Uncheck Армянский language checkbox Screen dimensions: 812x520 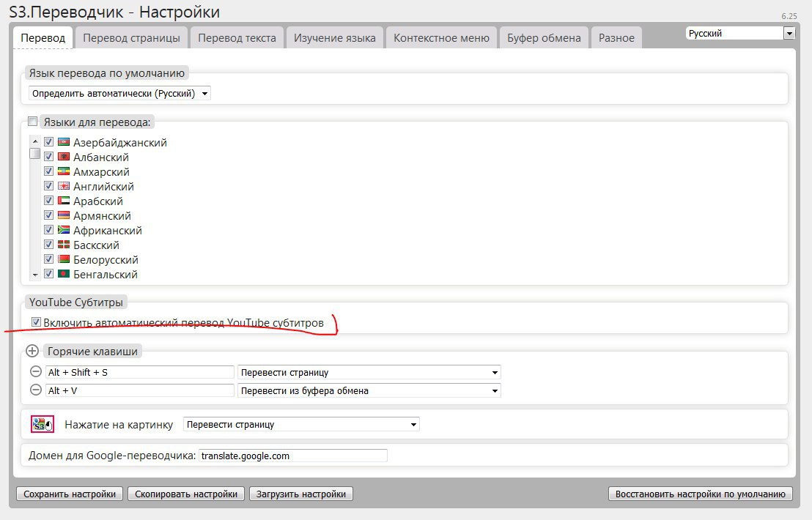pyautogui.click(x=48, y=215)
